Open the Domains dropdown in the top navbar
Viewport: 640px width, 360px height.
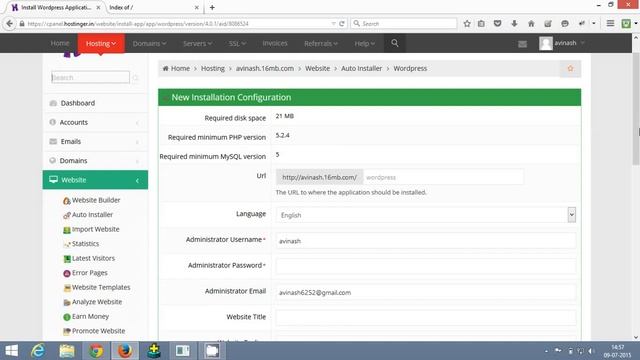click(x=149, y=43)
